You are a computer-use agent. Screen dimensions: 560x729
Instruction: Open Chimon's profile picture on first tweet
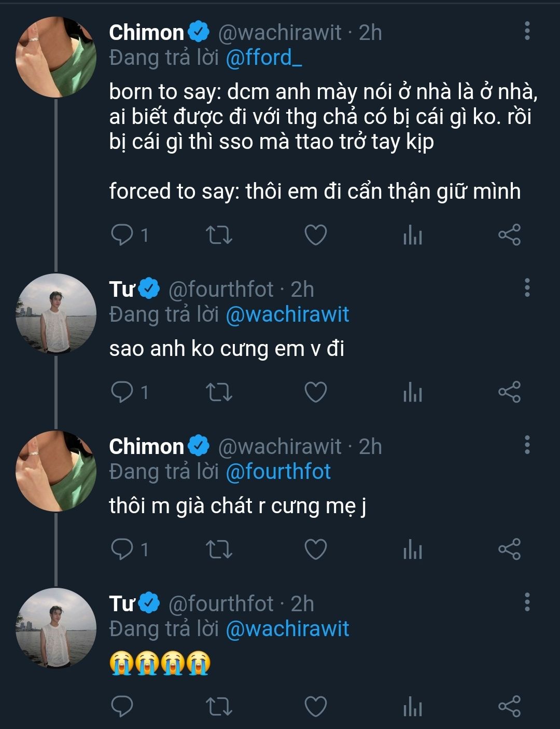pyautogui.click(x=56, y=57)
